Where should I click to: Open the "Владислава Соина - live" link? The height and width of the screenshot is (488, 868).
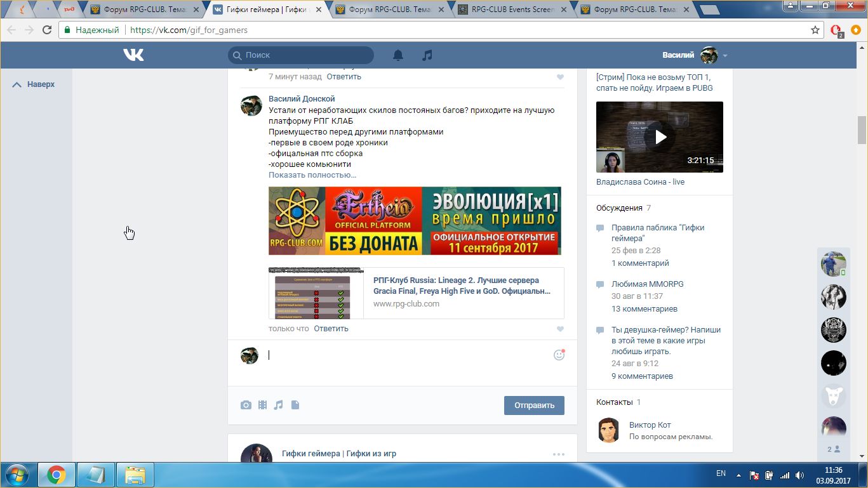tap(640, 182)
